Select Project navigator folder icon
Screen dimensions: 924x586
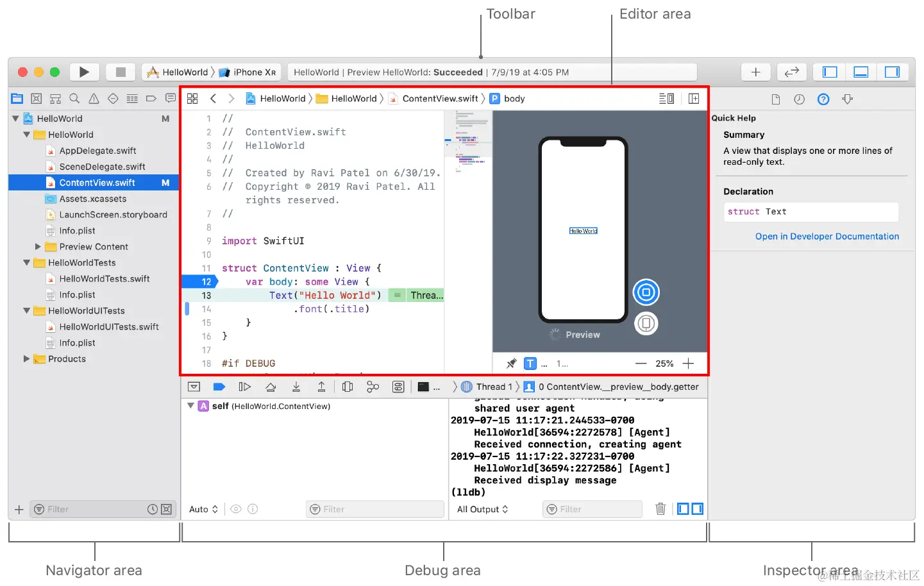point(17,99)
